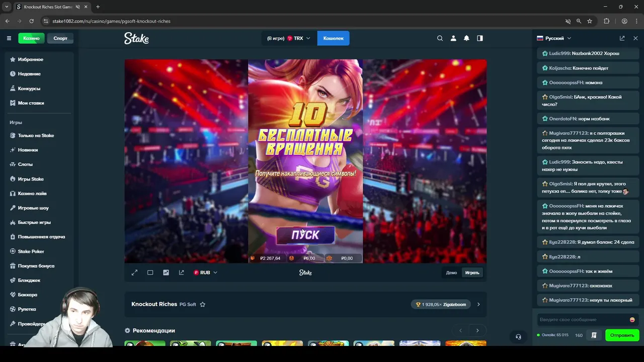Reload the browser page
This screenshot has width=644, height=362.
pyautogui.click(x=31, y=21)
